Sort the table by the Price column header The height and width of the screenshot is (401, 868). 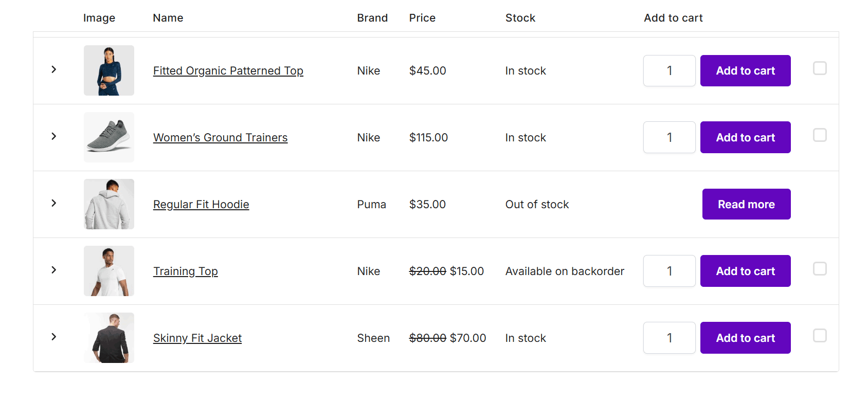pos(422,18)
